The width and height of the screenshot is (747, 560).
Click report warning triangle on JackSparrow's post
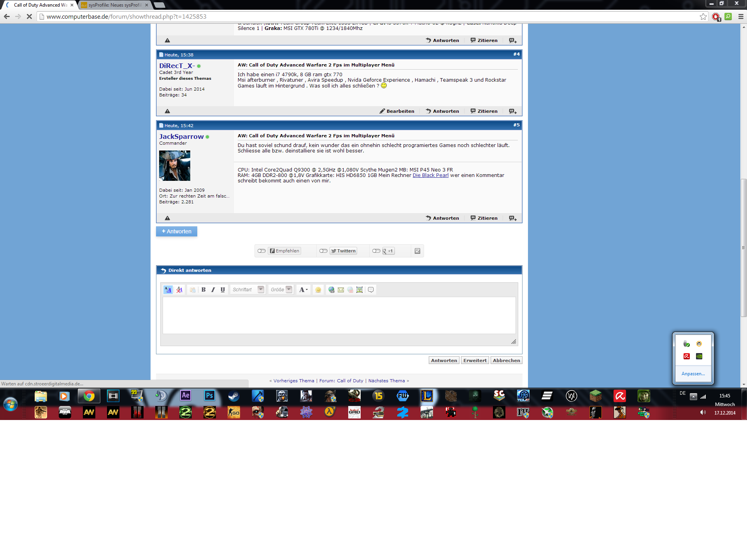click(167, 218)
